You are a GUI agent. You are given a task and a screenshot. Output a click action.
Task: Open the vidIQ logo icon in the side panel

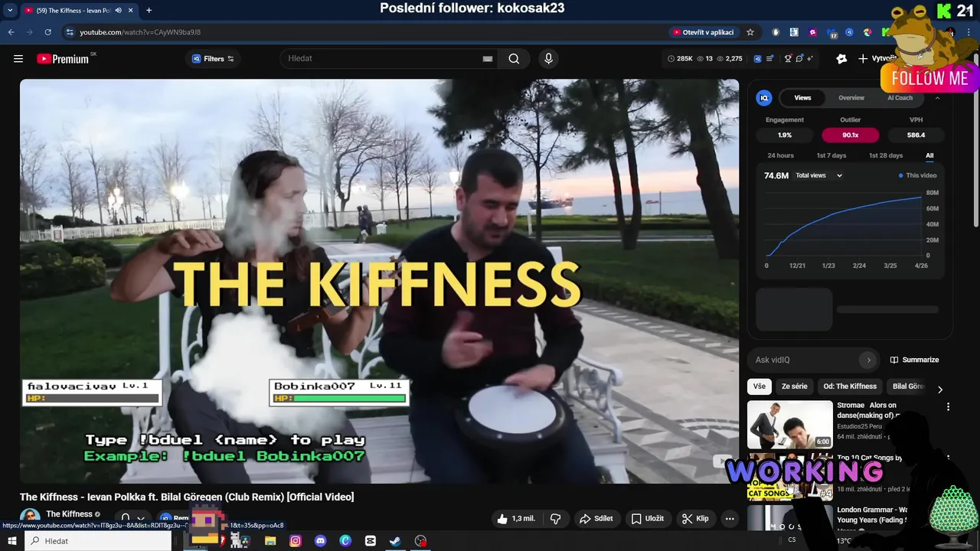click(764, 98)
